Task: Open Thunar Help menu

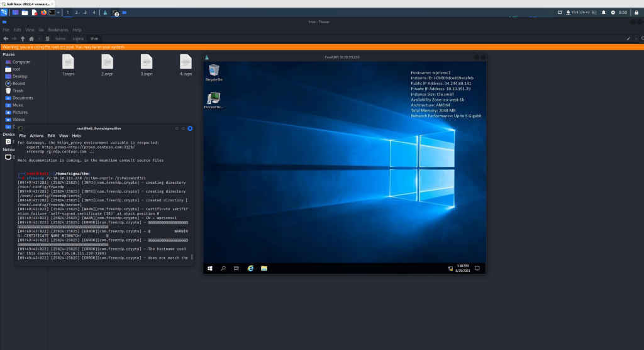Action: [77, 30]
